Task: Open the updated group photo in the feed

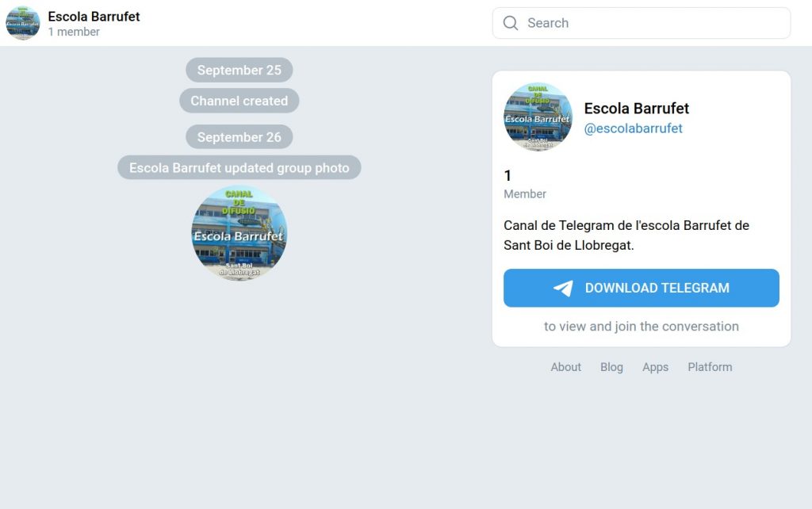Action: tap(239, 233)
